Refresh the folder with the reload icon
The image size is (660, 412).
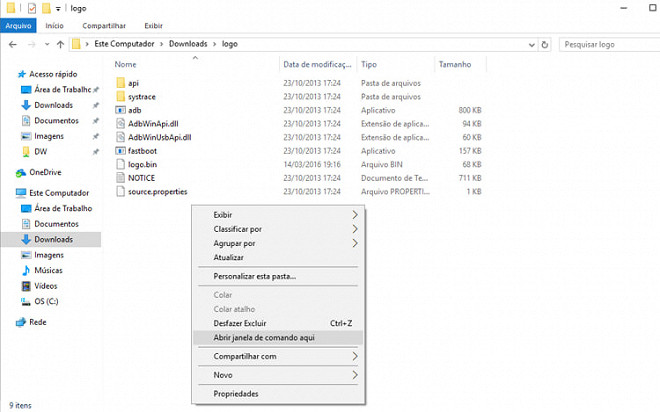coord(545,44)
